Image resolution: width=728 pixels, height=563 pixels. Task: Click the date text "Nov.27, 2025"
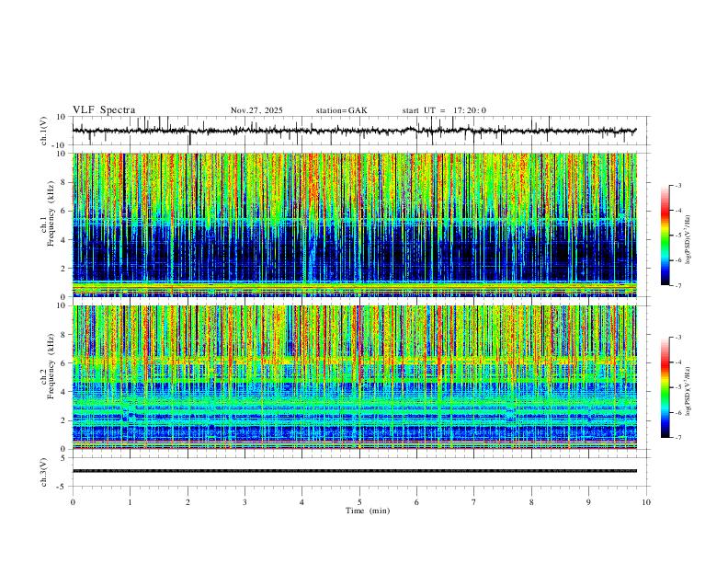click(x=256, y=110)
